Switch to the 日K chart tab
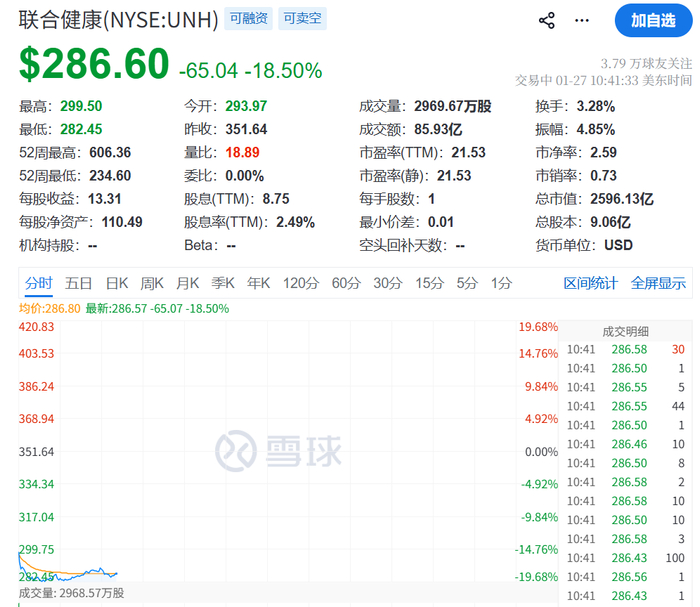This screenshot has height=607, width=700. click(117, 283)
